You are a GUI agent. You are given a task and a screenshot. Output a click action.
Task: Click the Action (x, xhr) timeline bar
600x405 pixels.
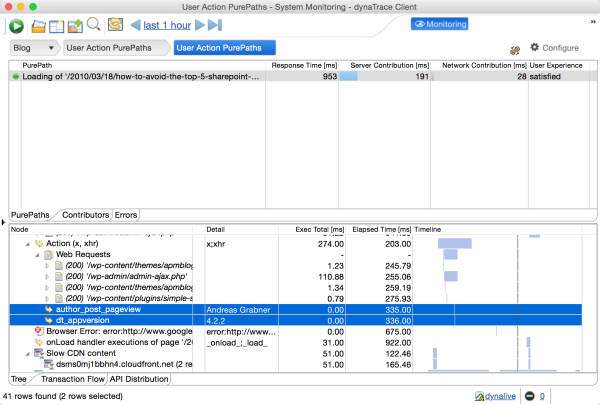click(455, 243)
